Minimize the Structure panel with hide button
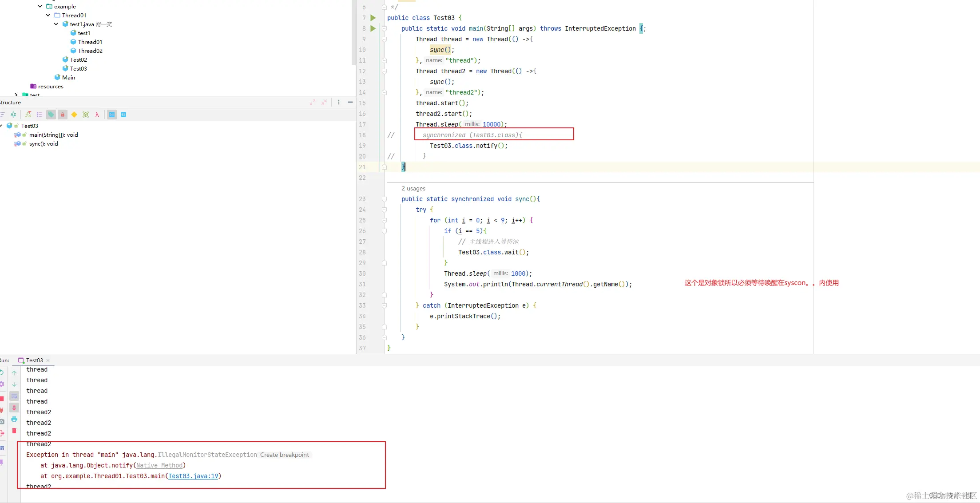Image resolution: width=980 pixels, height=503 pixels. coord(350,102)
